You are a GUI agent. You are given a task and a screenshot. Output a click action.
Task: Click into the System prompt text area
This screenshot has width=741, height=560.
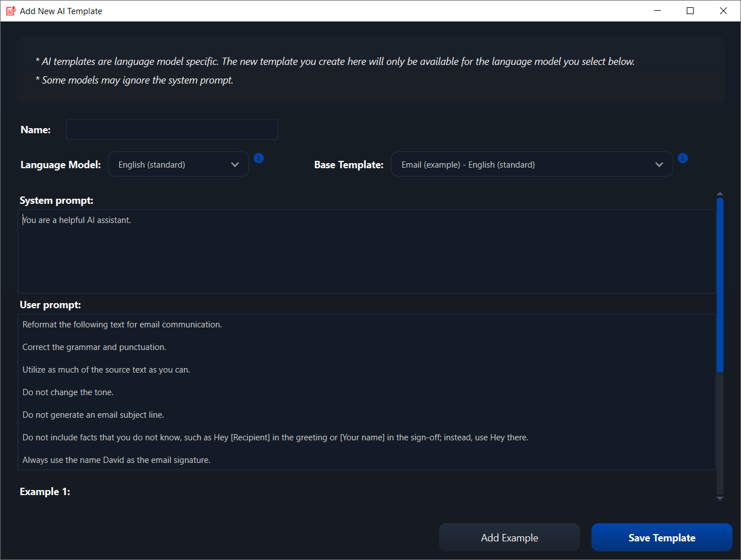pos(367,251)
